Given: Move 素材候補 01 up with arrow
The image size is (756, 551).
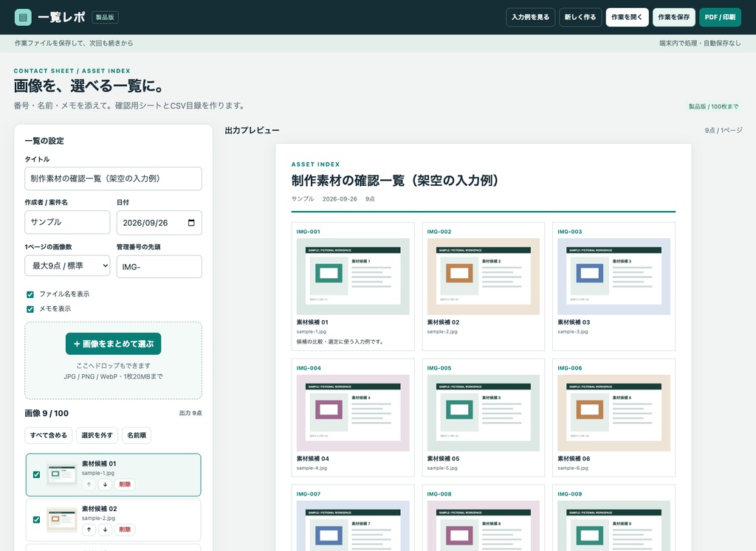Looking at the screenshot, I should [x=89, y=485].
